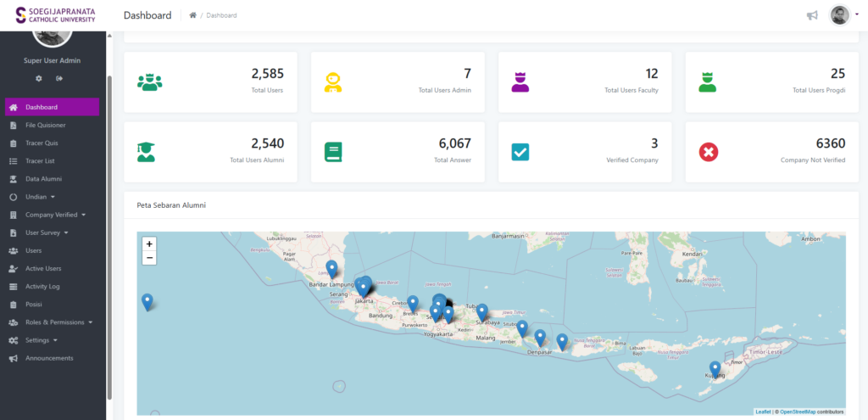
Task: Expand the Roles & Permissions submenu
Action: pos(58,322)
